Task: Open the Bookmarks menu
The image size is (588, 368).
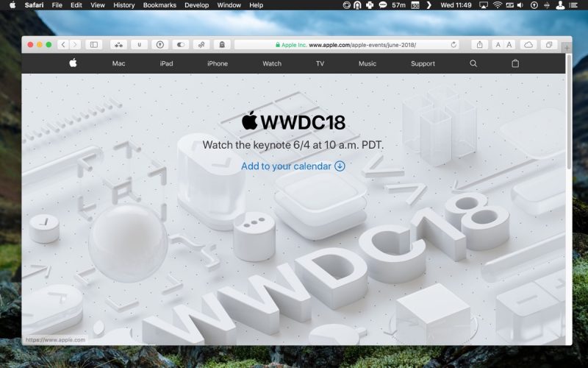Action: point(159,5)
